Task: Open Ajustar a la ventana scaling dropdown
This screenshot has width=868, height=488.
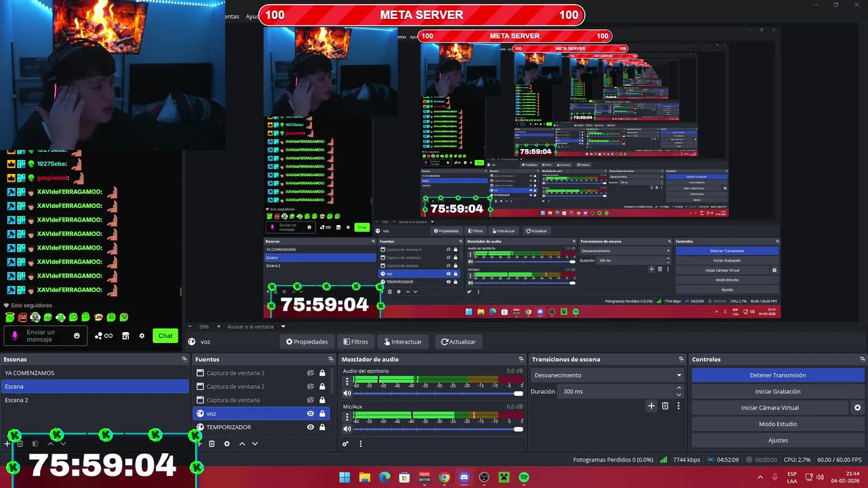Action: pos(255,327)
